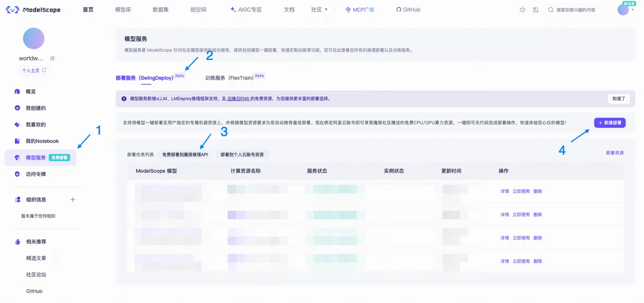Click the 新消息 badge above the avatar
644x303 pixels.
point(629,4)
